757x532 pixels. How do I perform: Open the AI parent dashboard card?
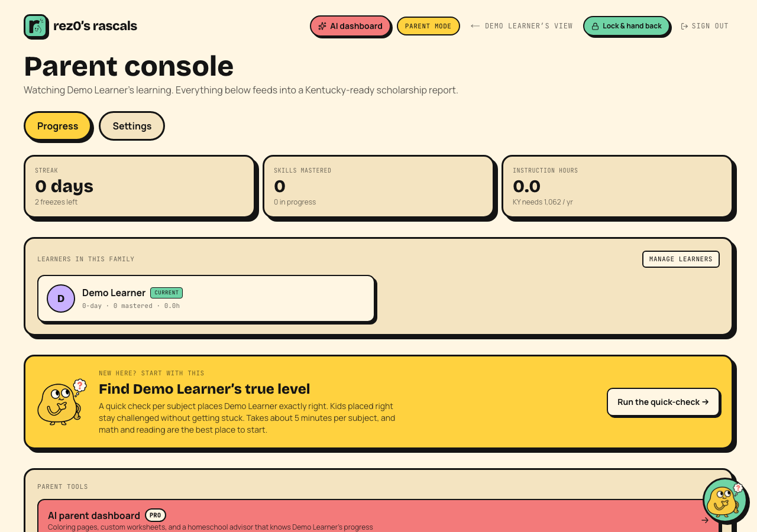tap(378, 516)
